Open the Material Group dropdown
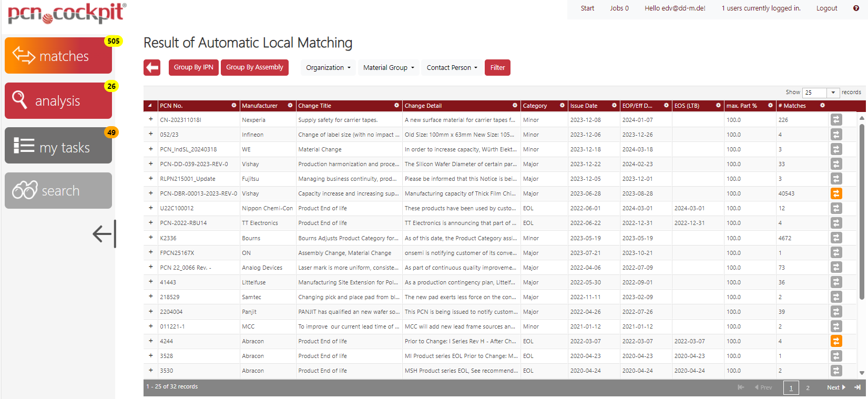The height and width of the screenshot is (399, 868). [x=389, y=67]
